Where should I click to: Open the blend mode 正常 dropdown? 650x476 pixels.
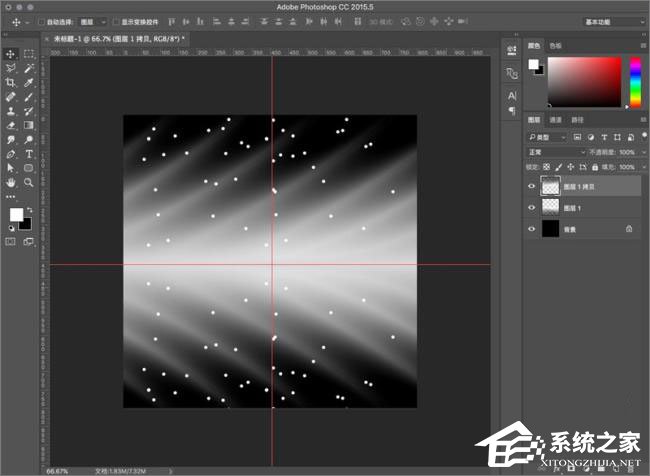pyautogui.click(x=556, y=152)
